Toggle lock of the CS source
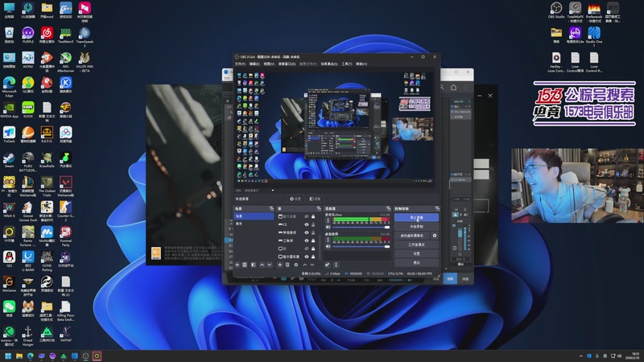644x362 pixels. [x=313, y=224]
